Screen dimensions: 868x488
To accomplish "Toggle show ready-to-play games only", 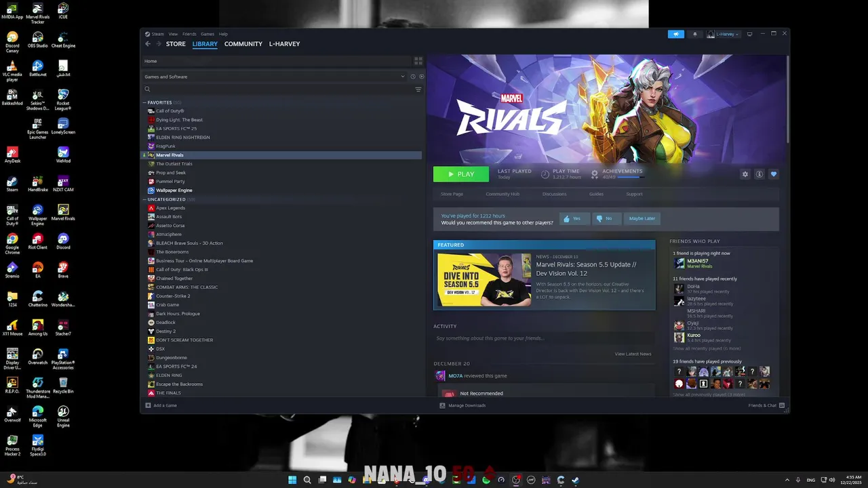I will [x=421, y=77].
